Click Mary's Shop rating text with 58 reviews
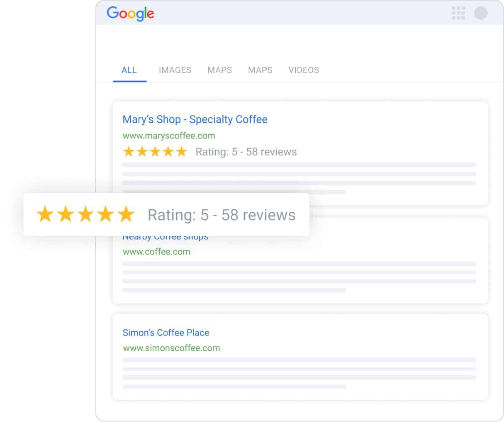Viewport: 504px width, 422px height. click(246, 152)
